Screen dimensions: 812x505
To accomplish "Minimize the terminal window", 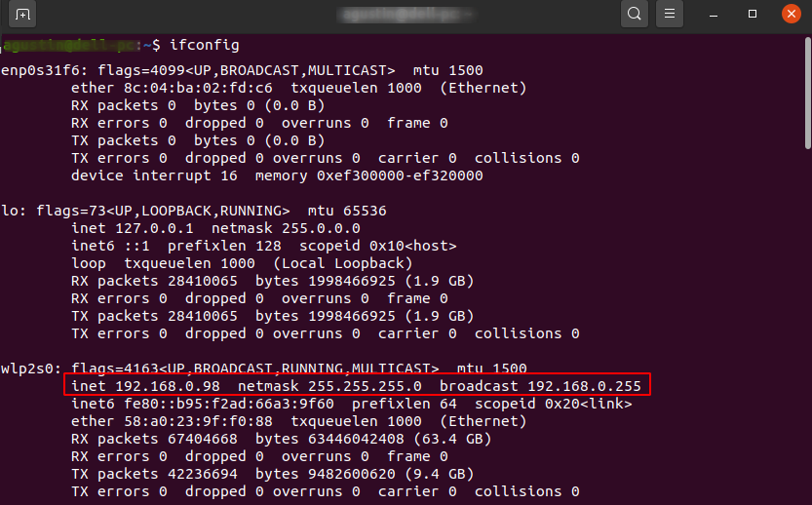I will (x=714, y=14).
